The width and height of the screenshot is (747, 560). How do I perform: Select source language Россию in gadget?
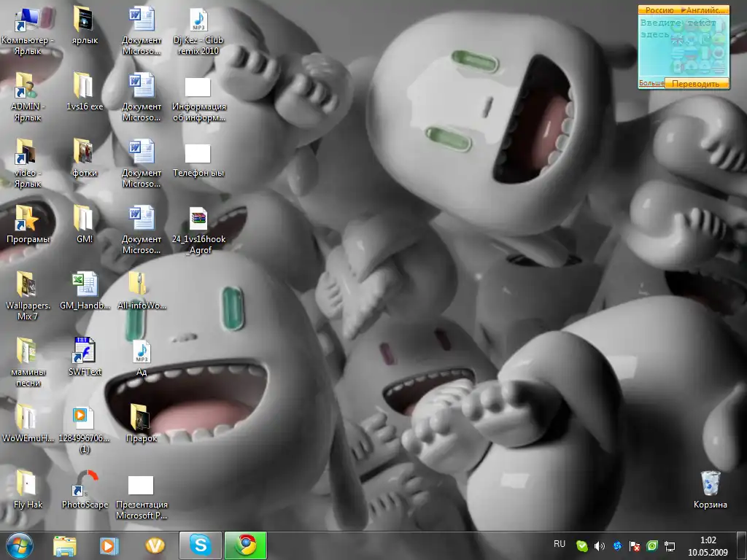pos(659,10)
